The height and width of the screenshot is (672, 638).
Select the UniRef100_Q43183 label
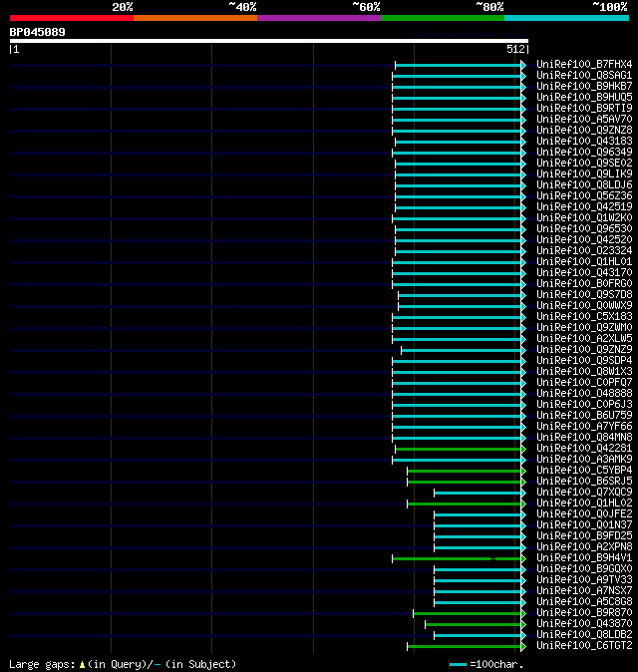tap(584, 141)
